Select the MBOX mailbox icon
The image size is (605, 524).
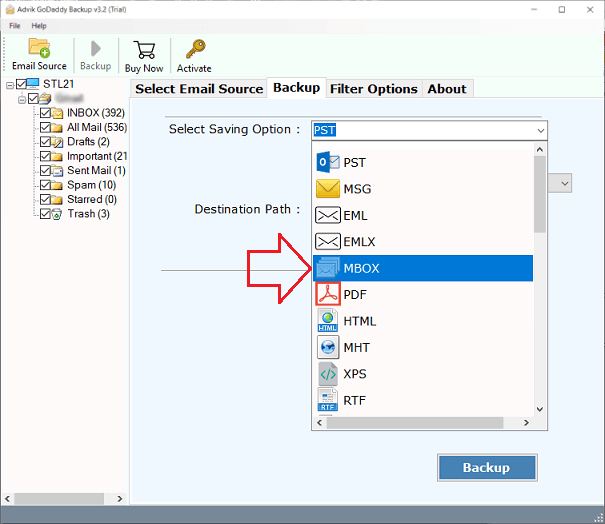point(328,268)
